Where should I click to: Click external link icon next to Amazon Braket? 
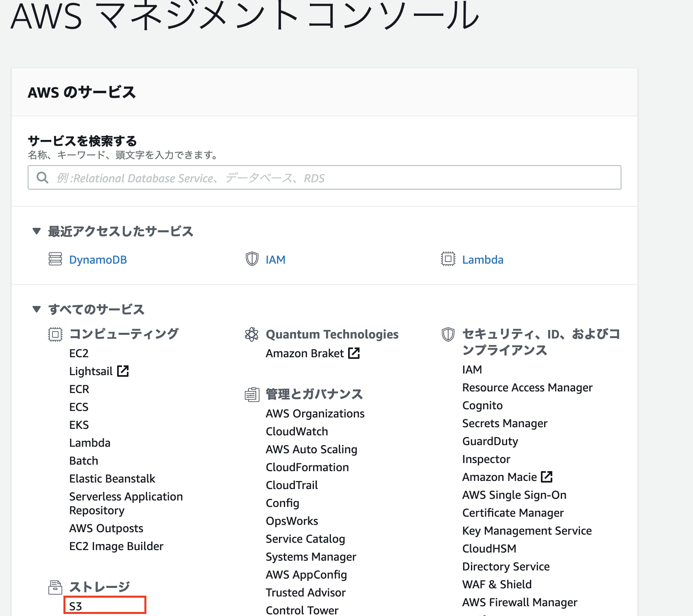[x=354, y=353]
